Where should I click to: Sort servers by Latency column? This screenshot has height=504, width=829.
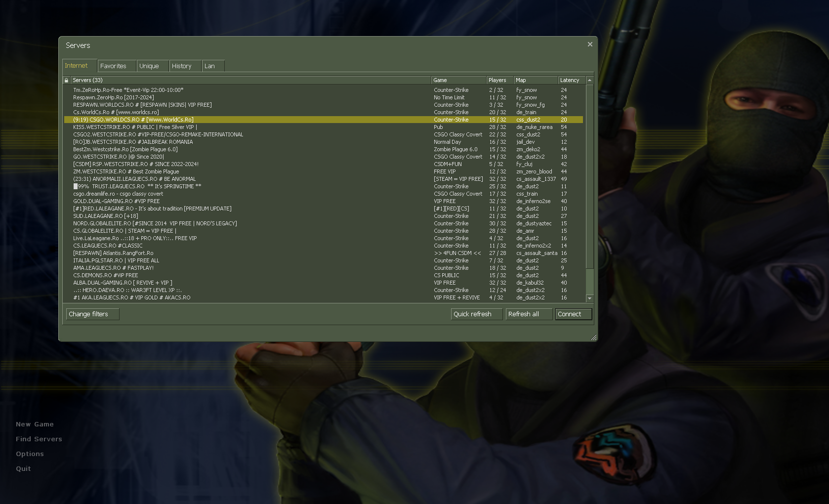pyautogui.click(x=571, y=80)
